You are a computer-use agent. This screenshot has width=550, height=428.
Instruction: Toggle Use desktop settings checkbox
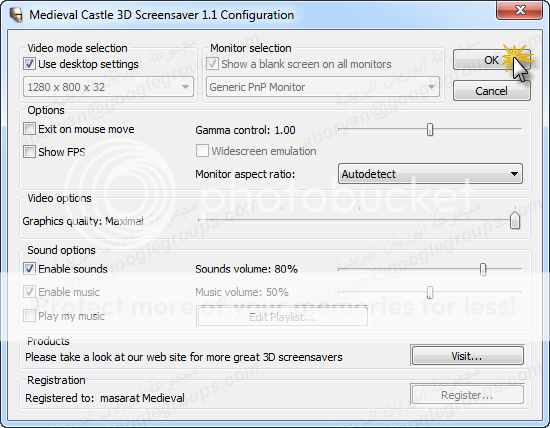click(29, 64)
